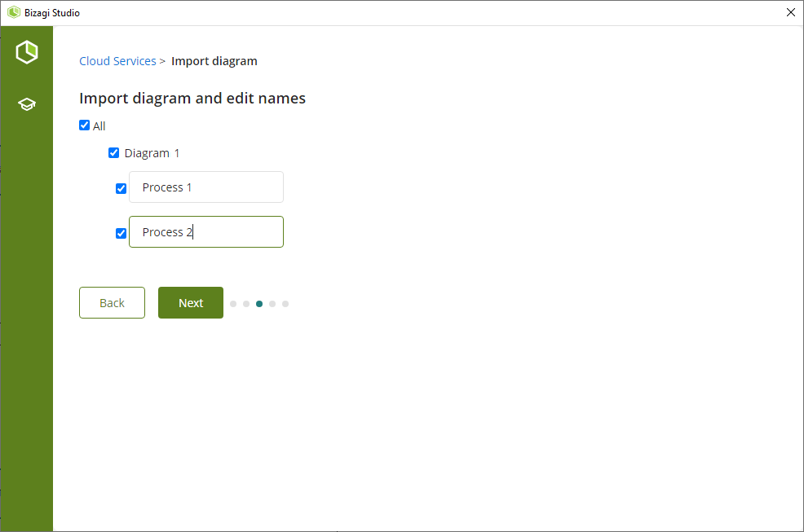Click the Bizagi logo in the sidebar
The width and height of the screenshot is (804, 532).
[27, 52]
